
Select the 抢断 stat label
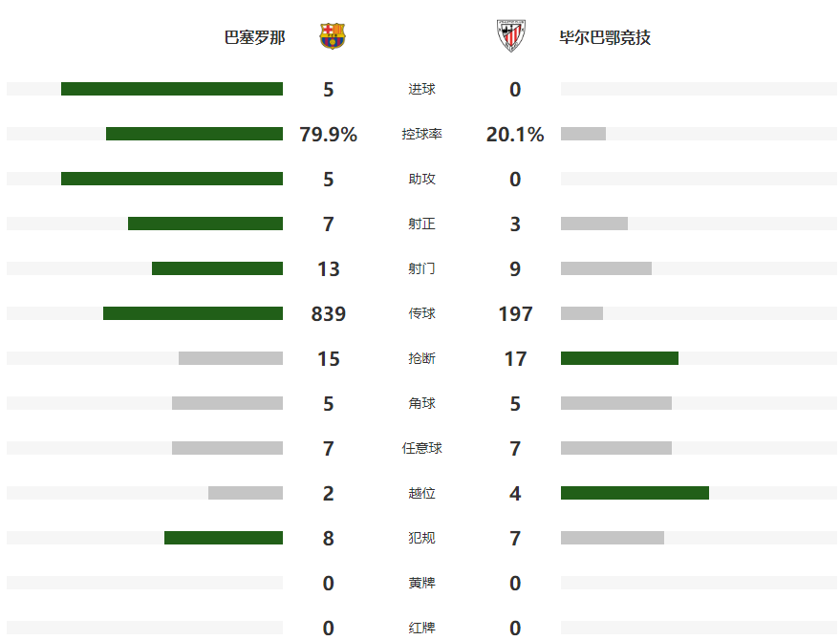421,358
